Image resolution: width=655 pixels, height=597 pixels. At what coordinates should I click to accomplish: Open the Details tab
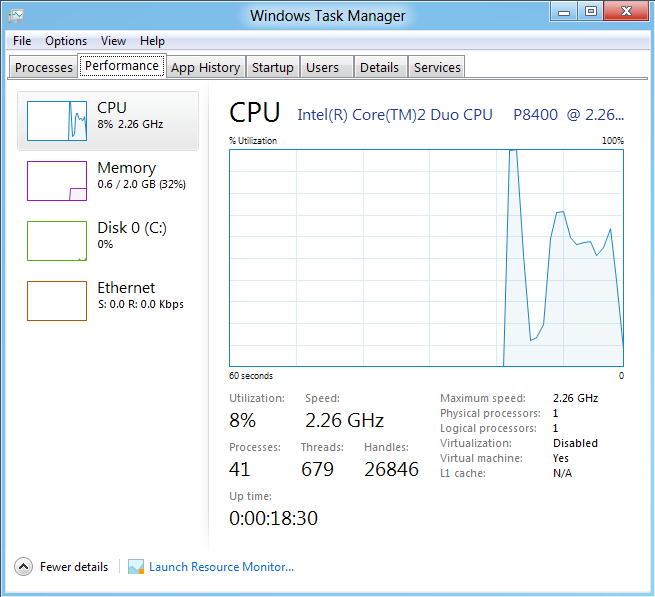click(379, 67)
